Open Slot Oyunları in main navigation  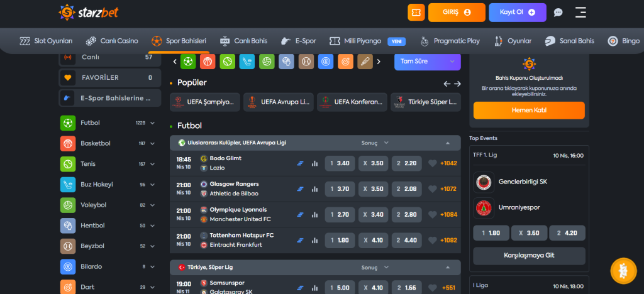[46, 41]
